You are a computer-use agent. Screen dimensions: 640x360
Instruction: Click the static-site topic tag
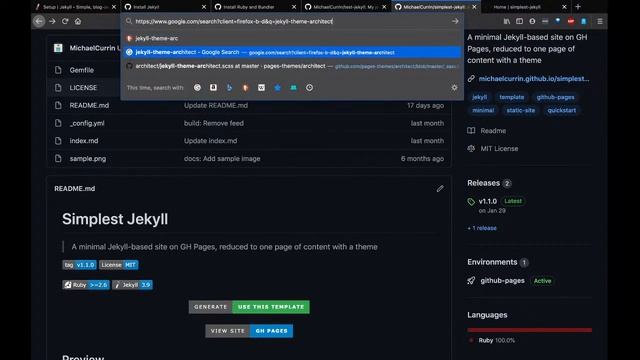point(521,110)
